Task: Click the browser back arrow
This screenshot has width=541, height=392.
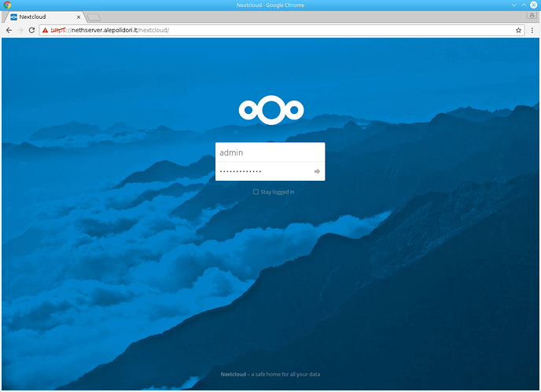Action: (9, 31)
